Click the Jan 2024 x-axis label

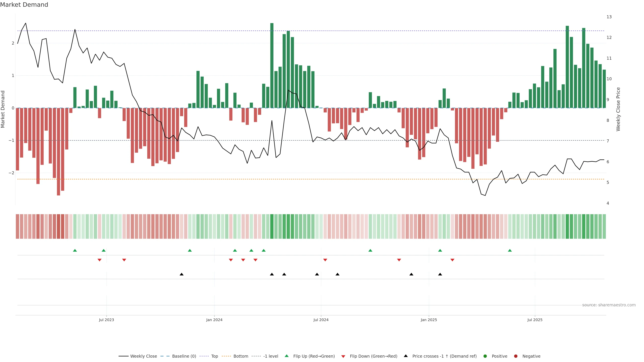214,320
